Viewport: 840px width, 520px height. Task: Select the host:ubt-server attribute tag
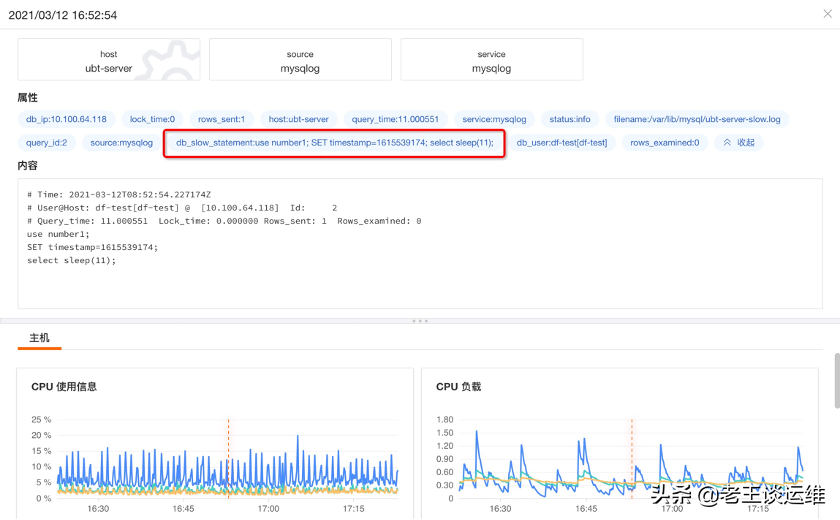pyautogui.click(x=298, y=119)
